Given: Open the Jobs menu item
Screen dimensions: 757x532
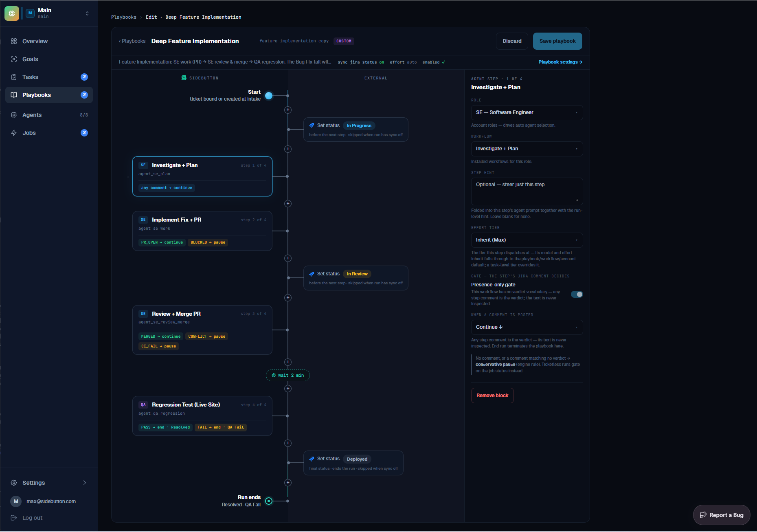Looking at the screenshot, I should (x=49, y=133).
